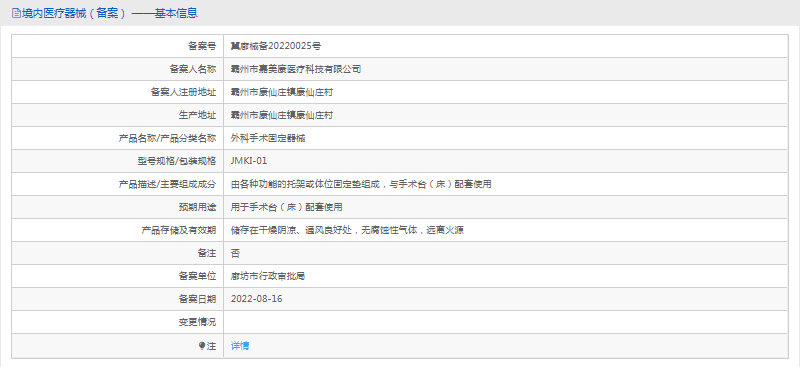The height and width of the screenshot is (367, 801).
Task: Click the pin icon beside 注 label
Action: [x=201, y=346]
